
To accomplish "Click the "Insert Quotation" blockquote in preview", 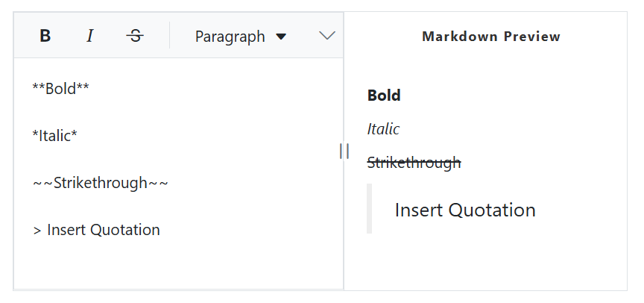I will point(465,210).
